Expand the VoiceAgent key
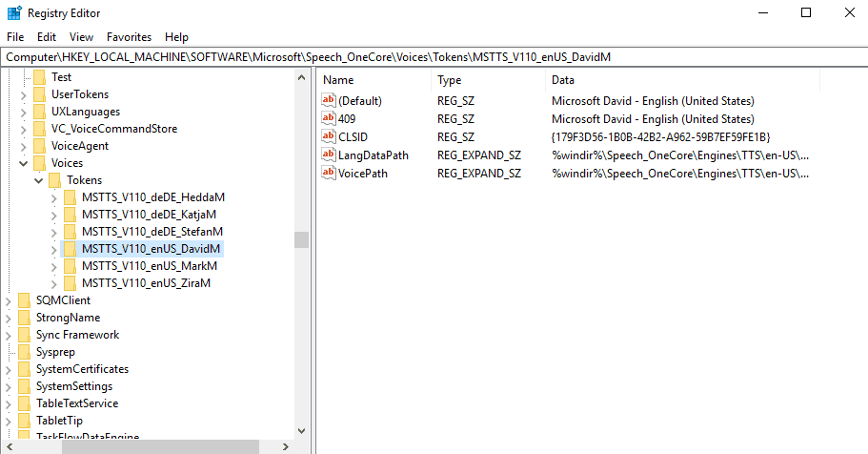The width and height of the screenshot is (868, 454). click(23, 147)
